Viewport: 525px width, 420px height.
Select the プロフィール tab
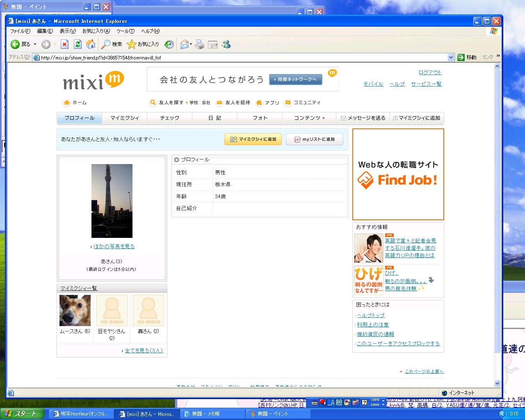79,118
